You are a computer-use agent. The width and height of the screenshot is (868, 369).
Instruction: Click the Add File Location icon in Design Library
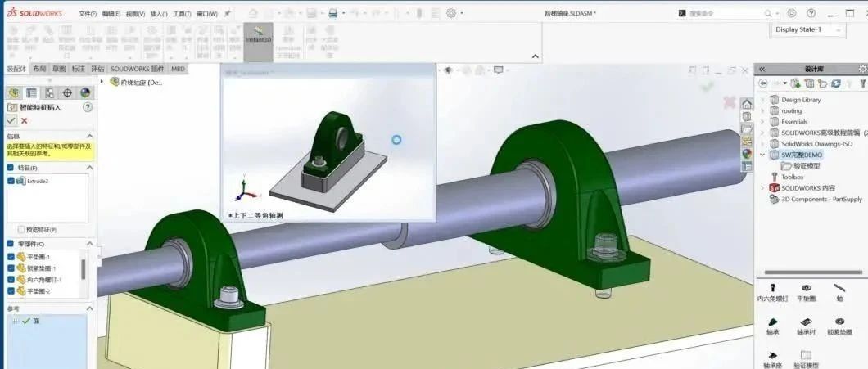click(x=809, y=83)
